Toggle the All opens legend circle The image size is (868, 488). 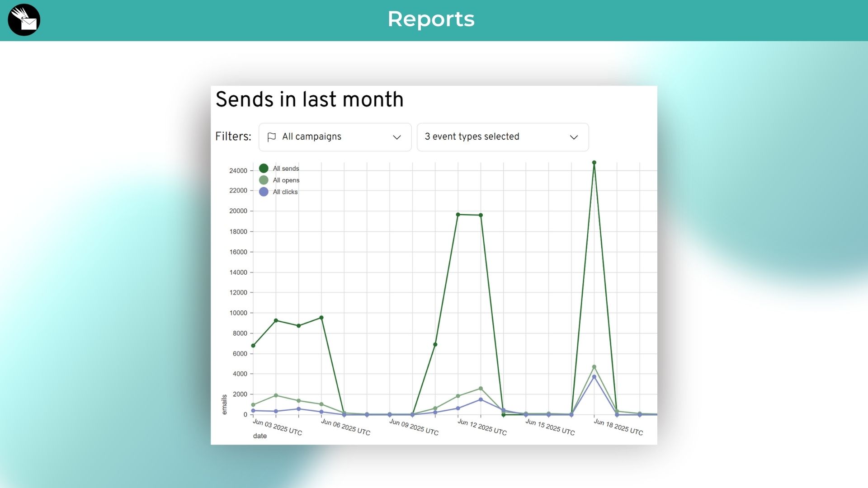(x=264, y=180)
